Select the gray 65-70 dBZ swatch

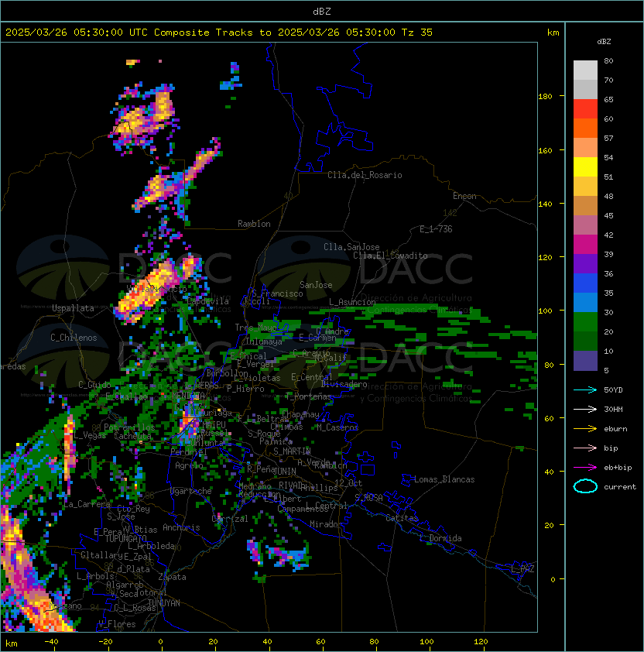(x=585, y=89)
